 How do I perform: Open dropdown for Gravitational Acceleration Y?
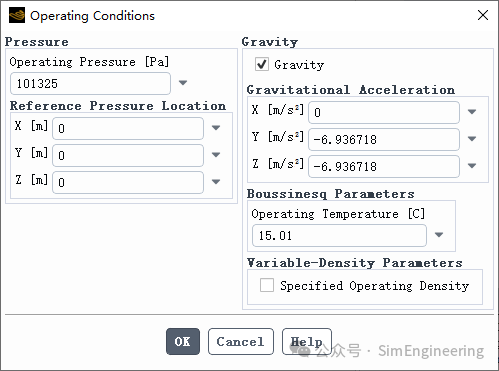(472, 139)
